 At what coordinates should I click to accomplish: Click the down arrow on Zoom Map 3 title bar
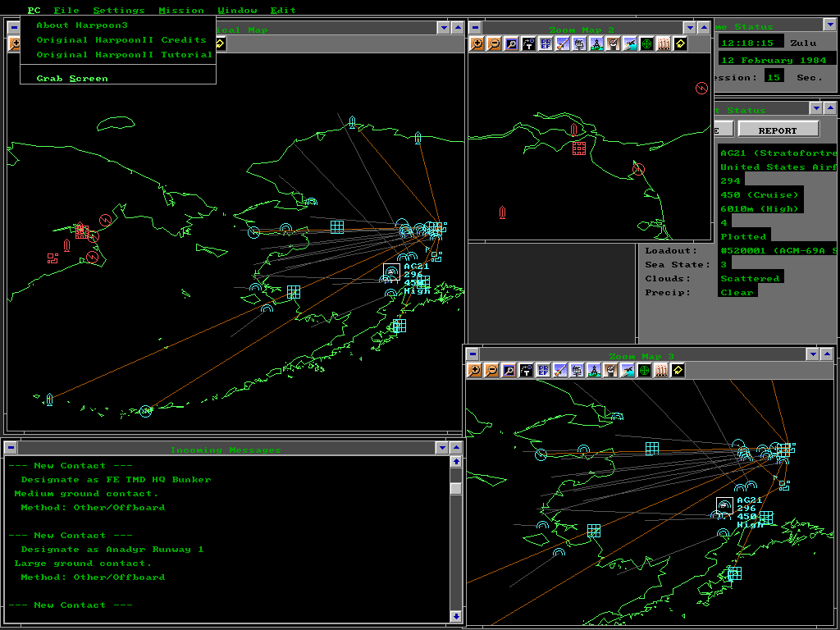click(x=813, y=354)
